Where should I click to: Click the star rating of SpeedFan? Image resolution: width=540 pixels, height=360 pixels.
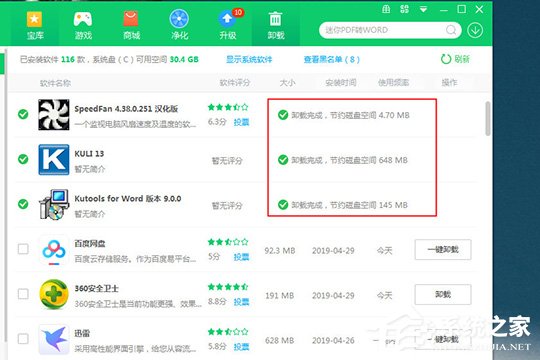coord(228,107)
